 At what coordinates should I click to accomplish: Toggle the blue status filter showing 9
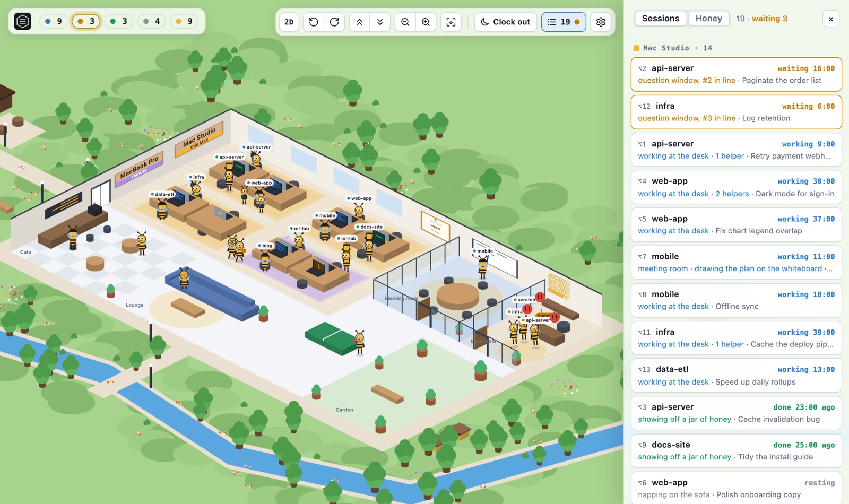click(x=53, y=21)
